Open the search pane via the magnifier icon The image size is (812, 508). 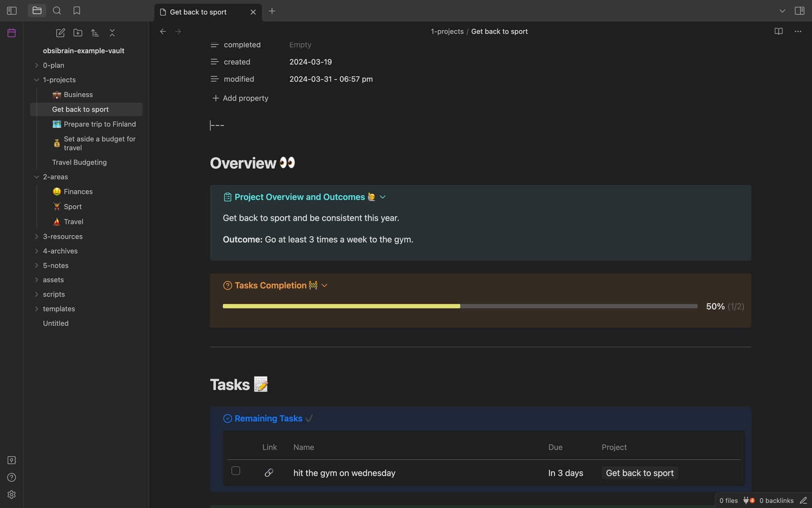[57, 11]
